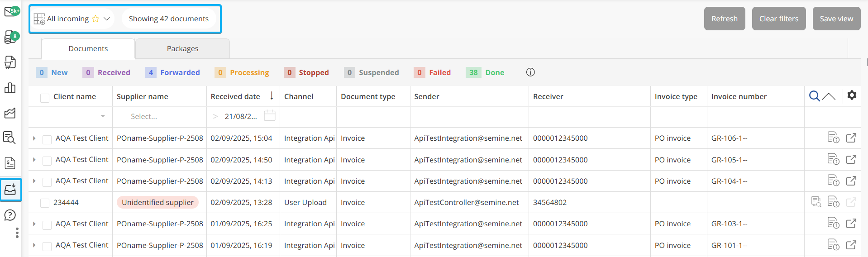
Task: Open document info for GR-105-1-- row
Action: coord(833,159)
